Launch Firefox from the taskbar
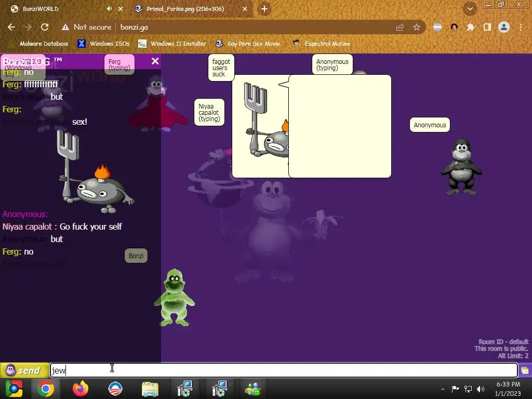The width and height of the screenshot is (532, 399). coord(81,389)
